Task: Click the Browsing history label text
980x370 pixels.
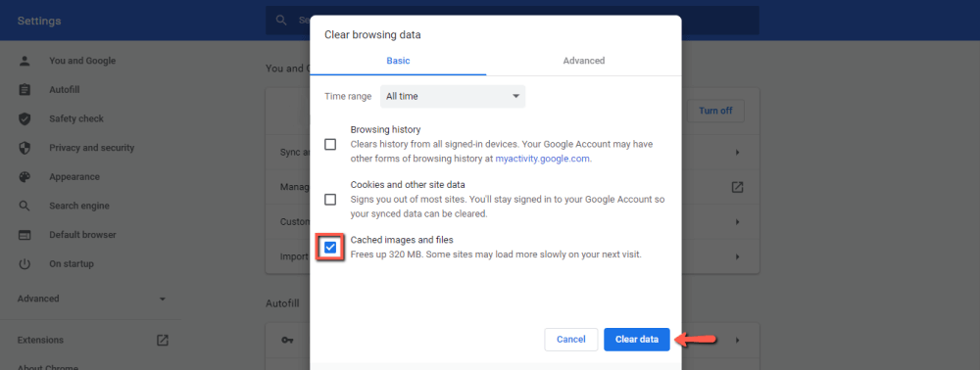Action: click(385, 130)
